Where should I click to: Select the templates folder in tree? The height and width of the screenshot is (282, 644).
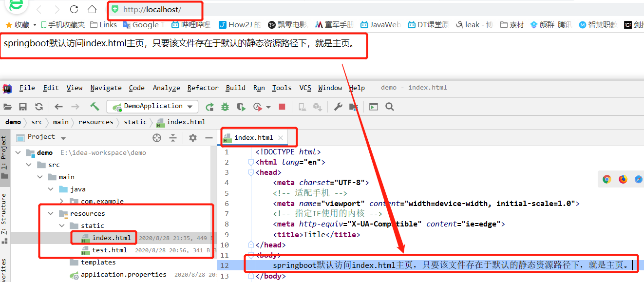tap(98, 262)
